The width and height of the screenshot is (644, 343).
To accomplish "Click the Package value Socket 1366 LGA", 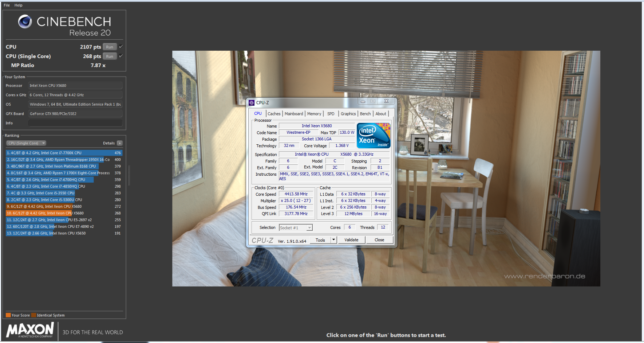I will [317, 139].
